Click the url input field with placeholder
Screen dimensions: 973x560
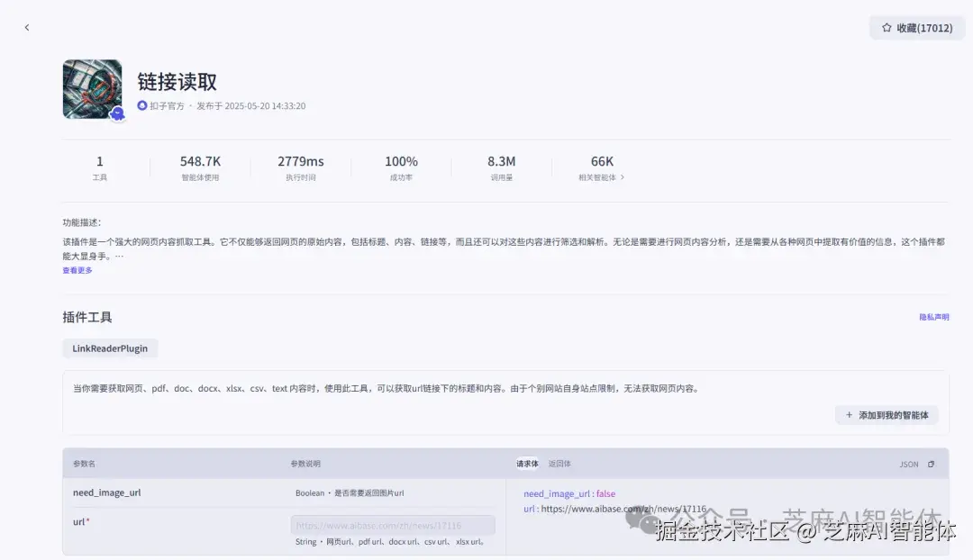(x=392, y=524)
